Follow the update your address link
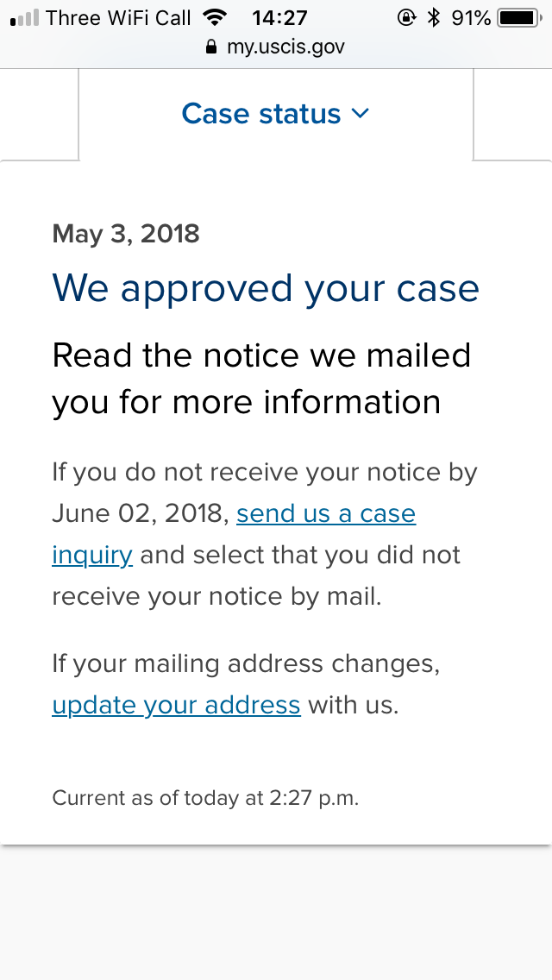Screen dimensions: 552x980 (176, 705)
